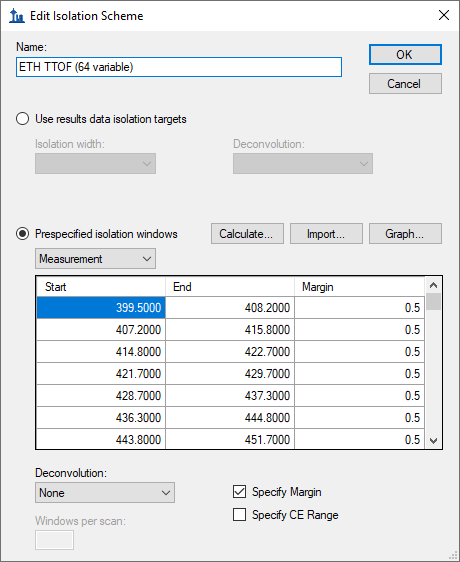Screen dimensions: 460x562
Task: Click the table's vertical scrollbar thumb
Action: pyautogui.click(x=433, y=301)
